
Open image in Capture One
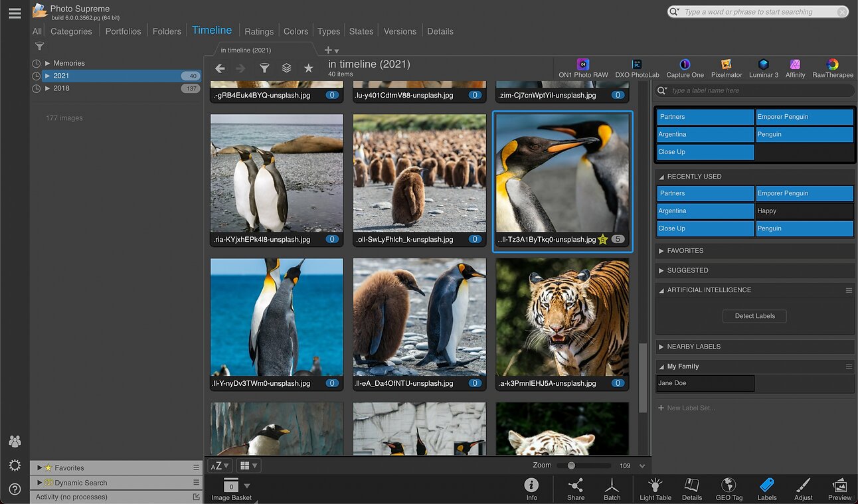685,68
